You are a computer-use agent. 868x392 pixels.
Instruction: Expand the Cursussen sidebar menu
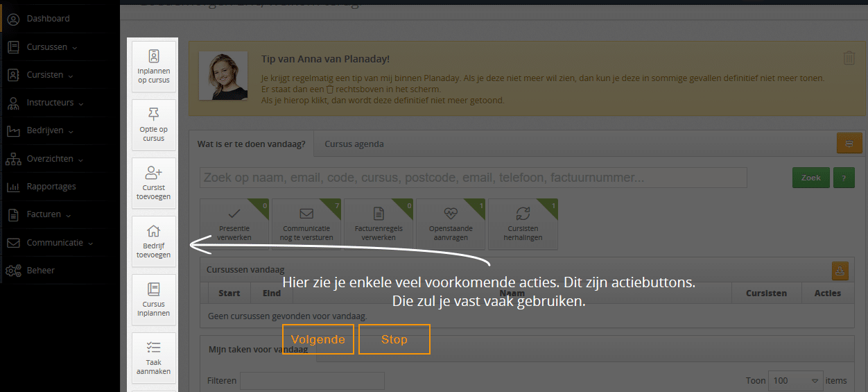52,47
